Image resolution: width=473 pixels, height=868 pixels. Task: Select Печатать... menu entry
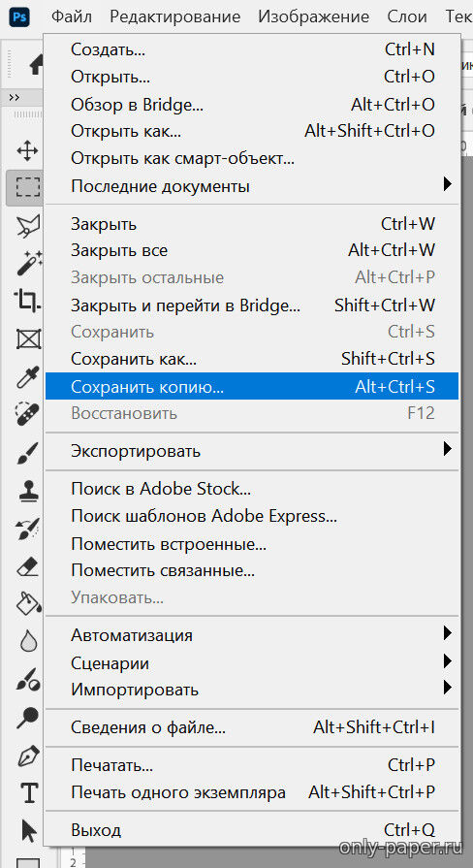pyautogui.click(x=252, y=765)
